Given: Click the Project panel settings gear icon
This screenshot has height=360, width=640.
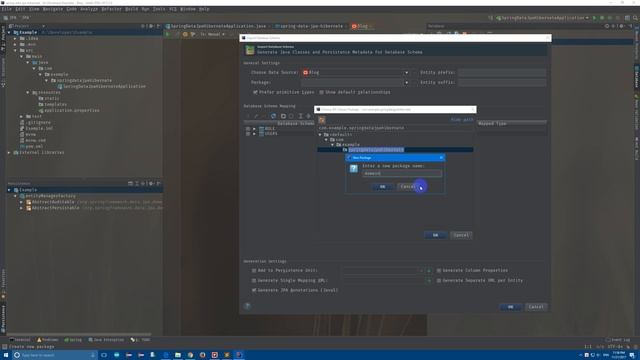Looking at the screenshot, I should tap(151, 26).
